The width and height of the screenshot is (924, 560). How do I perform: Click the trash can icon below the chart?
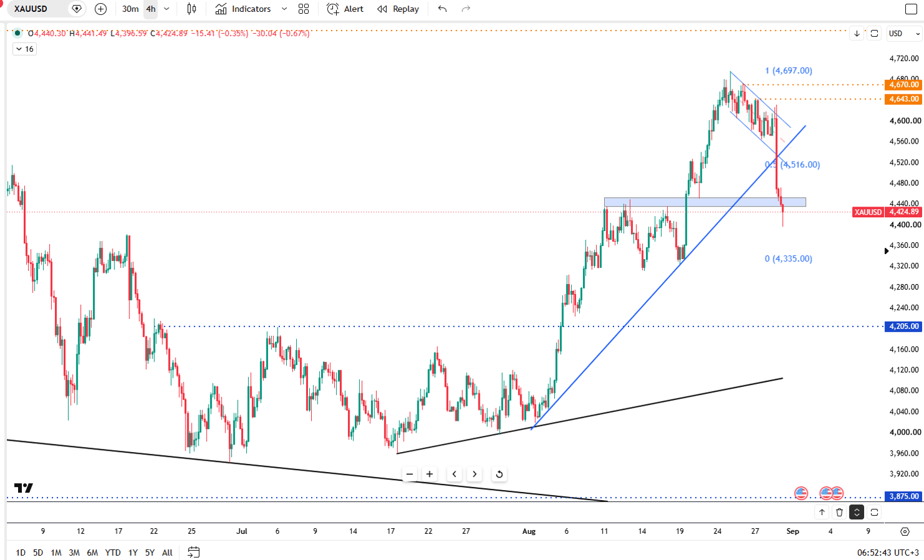(x=839, y=512)
